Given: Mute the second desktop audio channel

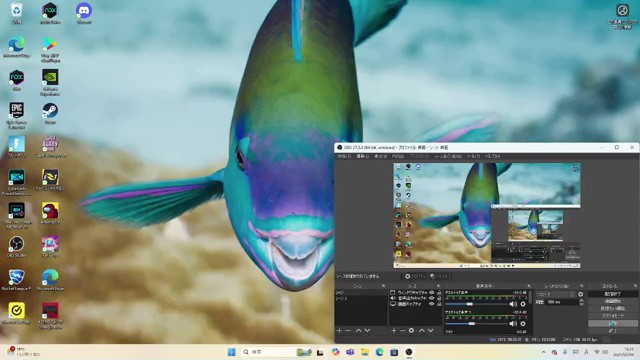Looking at the screenshot, I should coord(513,324).
